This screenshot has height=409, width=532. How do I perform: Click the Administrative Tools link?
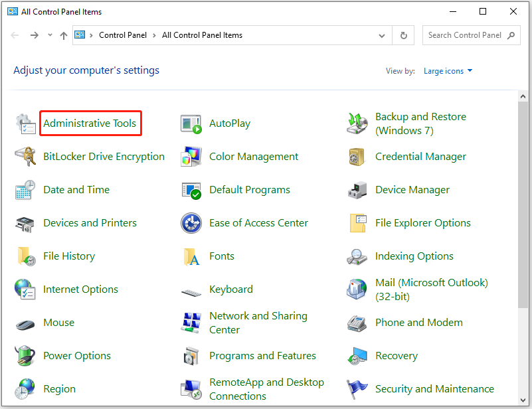[90, 123]
